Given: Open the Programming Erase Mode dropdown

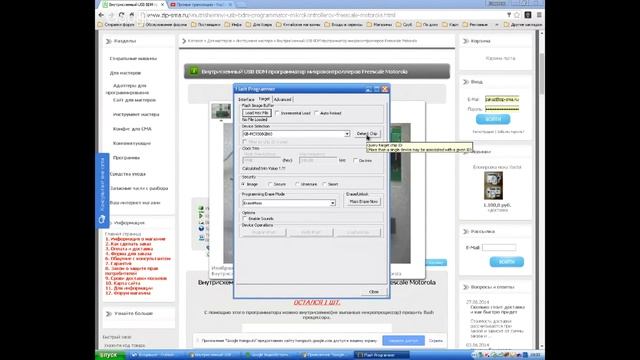Looking at the screenshot, I should click(x=333, y=203).
